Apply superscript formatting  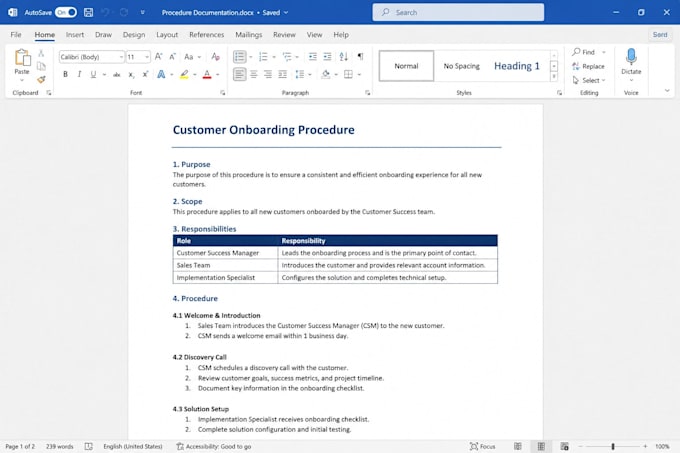[145, 75]
